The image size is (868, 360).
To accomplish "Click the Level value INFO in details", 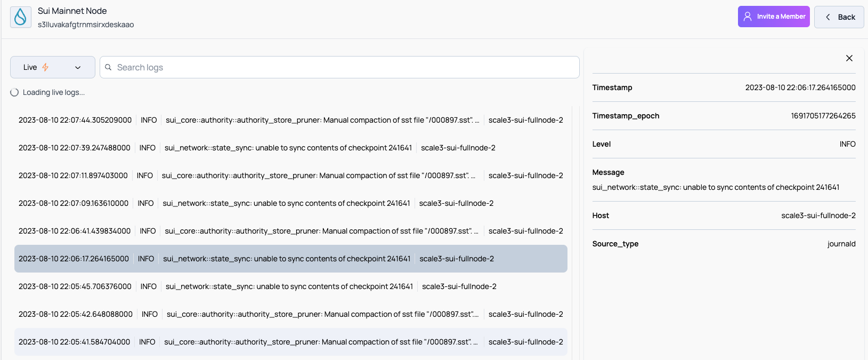I will tap(847, 144).
